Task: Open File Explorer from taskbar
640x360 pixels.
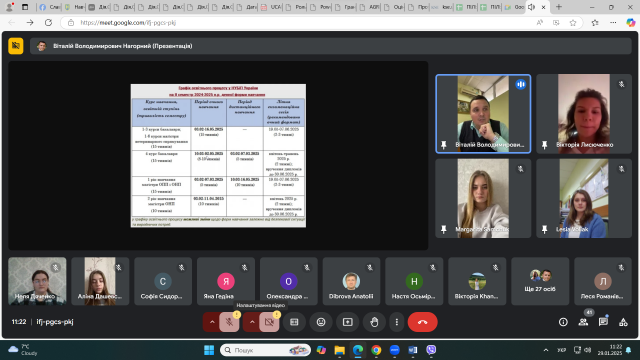Action: pyautogui.click(x=340, y=350)
